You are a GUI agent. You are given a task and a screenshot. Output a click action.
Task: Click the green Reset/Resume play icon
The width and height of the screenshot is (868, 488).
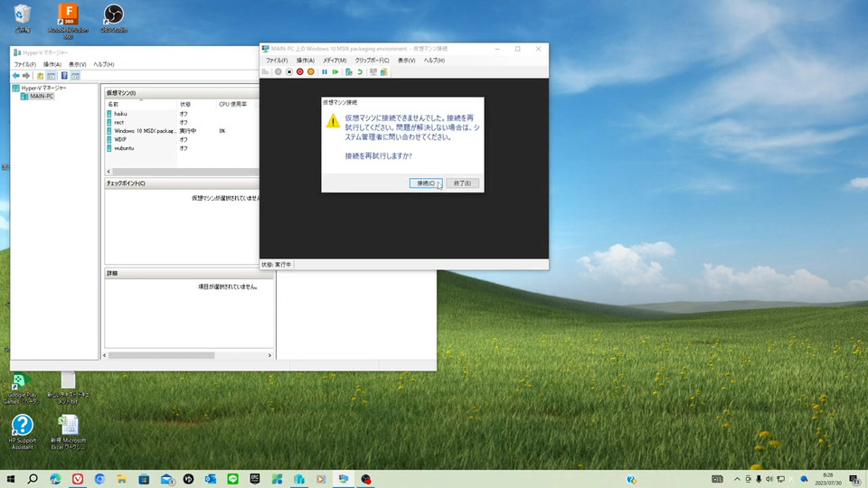[335, 71]
